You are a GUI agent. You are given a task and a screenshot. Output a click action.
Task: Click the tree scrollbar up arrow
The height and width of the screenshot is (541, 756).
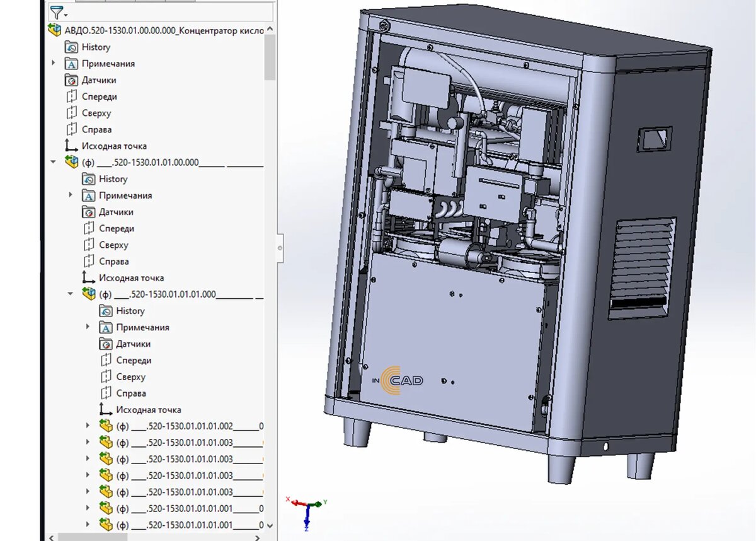coord(270,29)
